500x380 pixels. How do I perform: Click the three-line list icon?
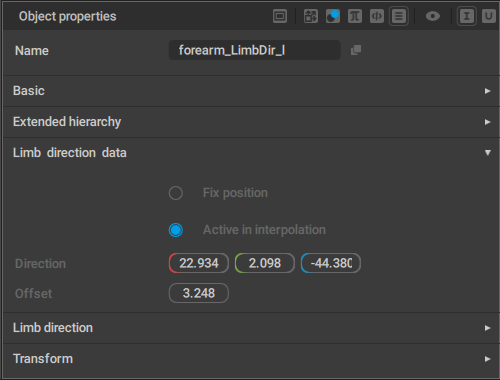(399, 16)
